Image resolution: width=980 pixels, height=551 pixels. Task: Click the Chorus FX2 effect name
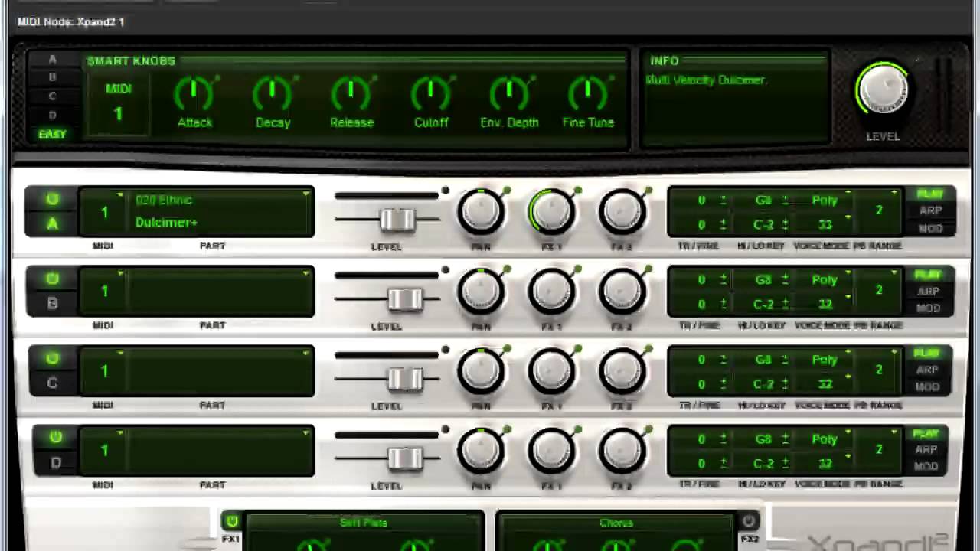(x=616, y=523)
